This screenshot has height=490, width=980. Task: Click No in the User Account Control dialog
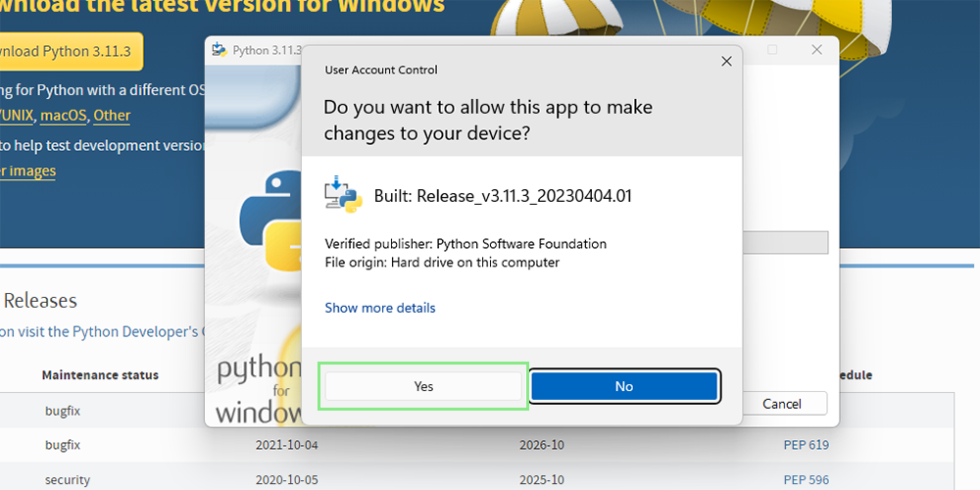[624, 386]
